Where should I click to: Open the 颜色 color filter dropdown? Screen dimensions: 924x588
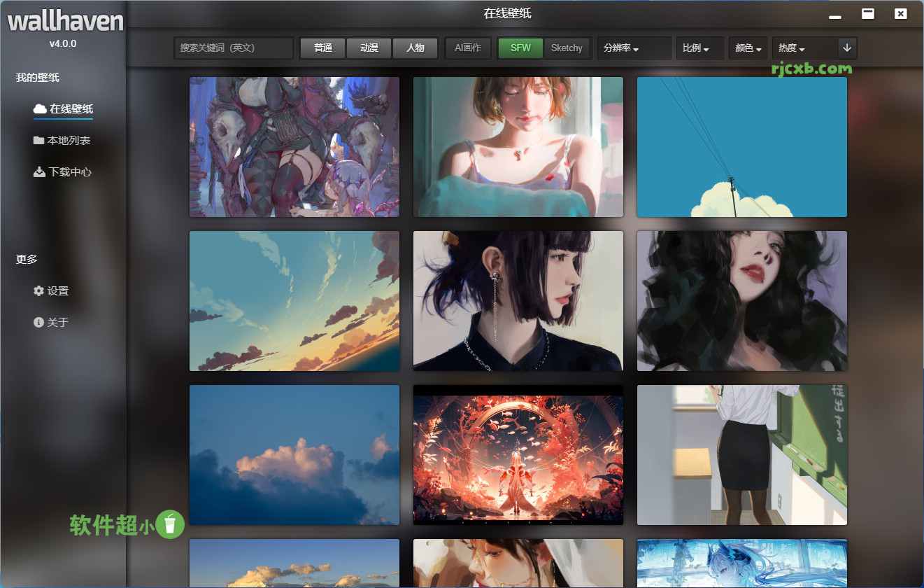pos(748,48)
